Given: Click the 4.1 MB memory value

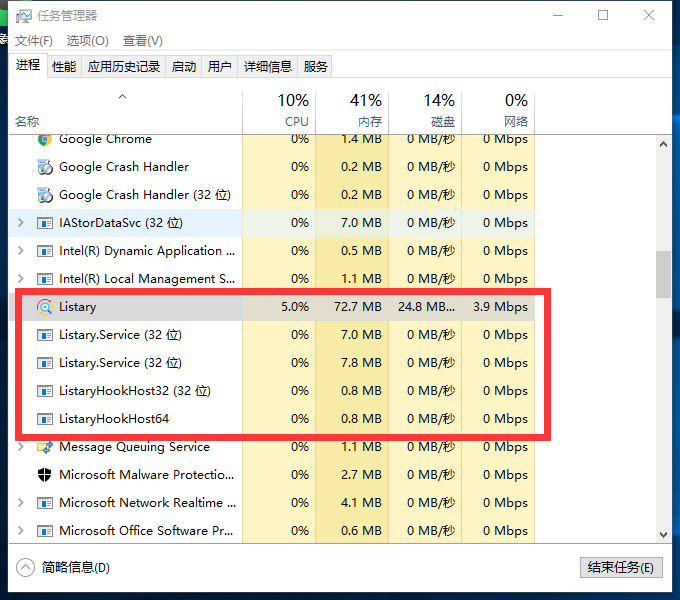Looking at the screenshot, I should pos(361,503).
